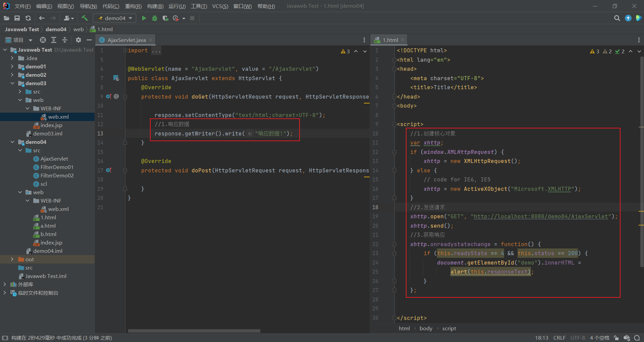Expand 外部库 node
The height and width of the screenshot is (342, 644).
(5, 284)
